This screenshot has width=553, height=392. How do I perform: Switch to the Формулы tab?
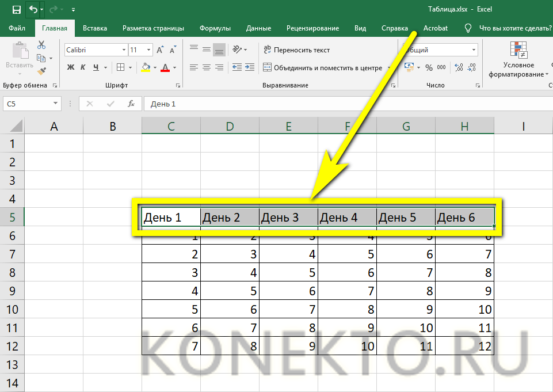coord(215,28)
